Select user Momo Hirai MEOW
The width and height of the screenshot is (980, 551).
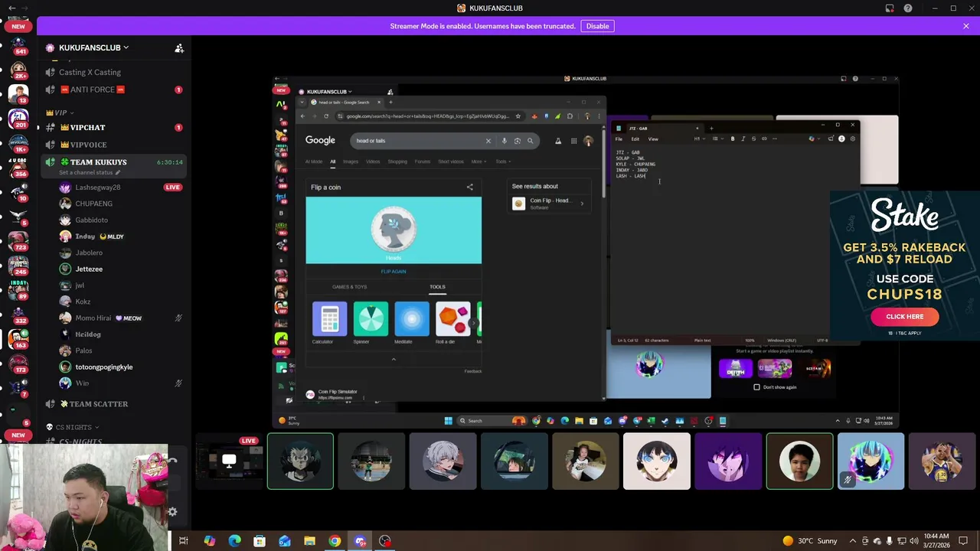121,318
